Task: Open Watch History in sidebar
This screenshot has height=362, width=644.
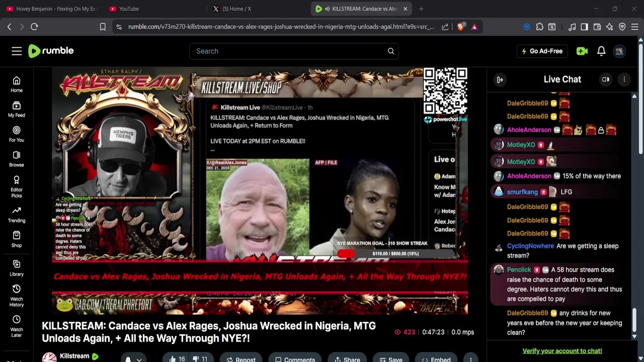Action: (17, 296)
